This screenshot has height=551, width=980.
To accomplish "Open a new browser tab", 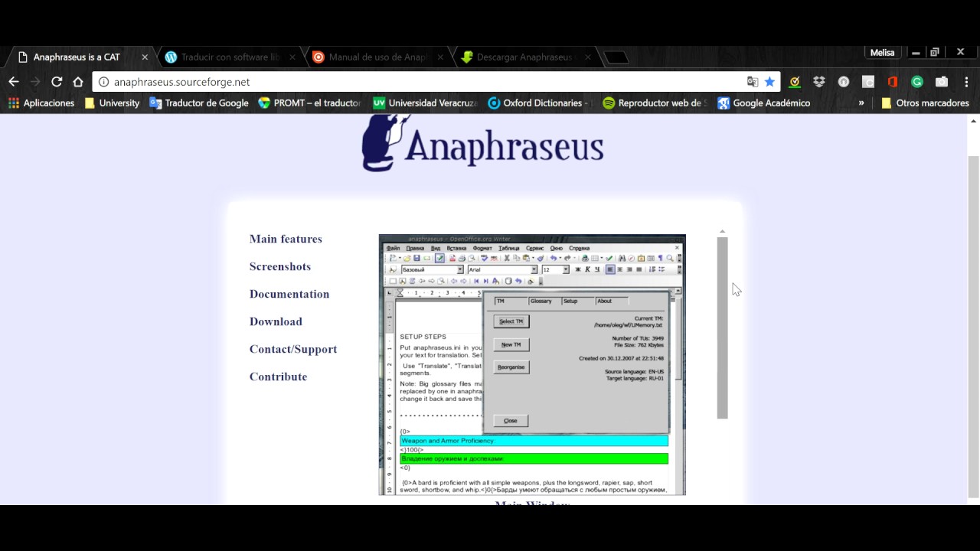I will 616,57.
